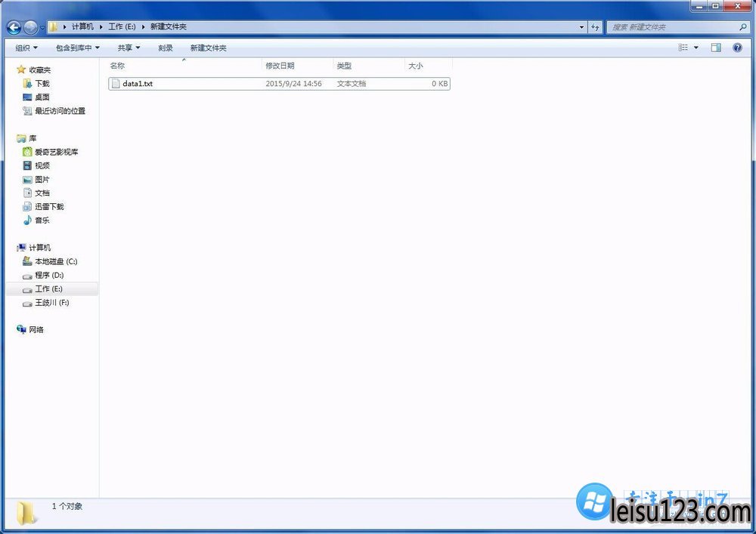Open Help with the question mark icon
Viewport: 756px width, 534px height.
click(737, 47)
